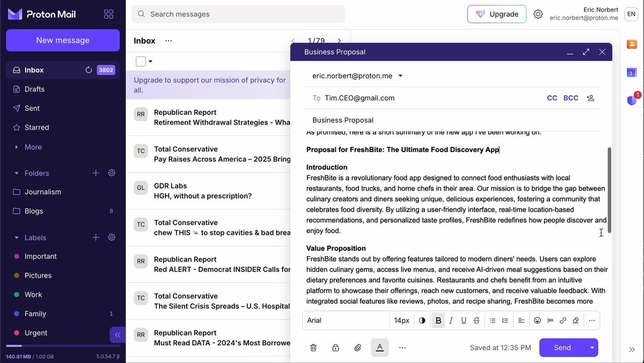
Task: Send the Business Proposal email
Action: 562,347
